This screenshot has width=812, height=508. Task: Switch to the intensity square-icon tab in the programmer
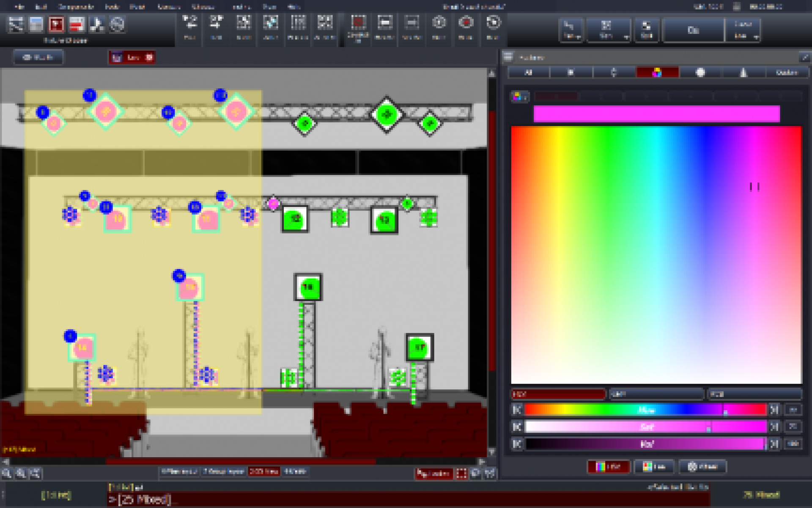pos(571,73)
